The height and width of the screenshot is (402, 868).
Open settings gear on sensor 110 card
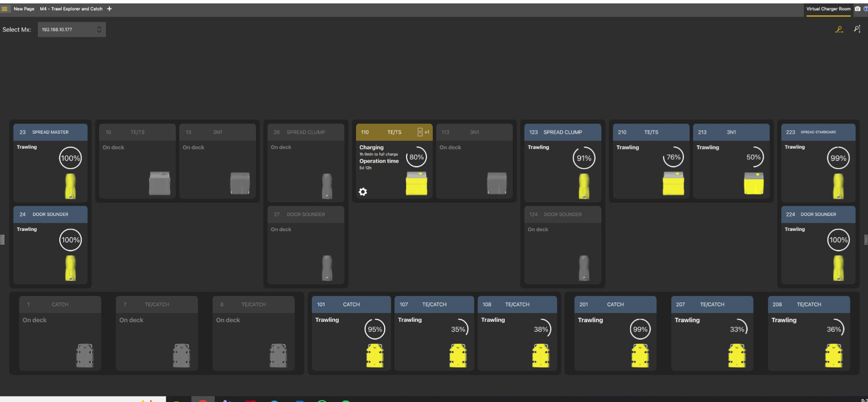pyautogui.click(x=363, y=192)
